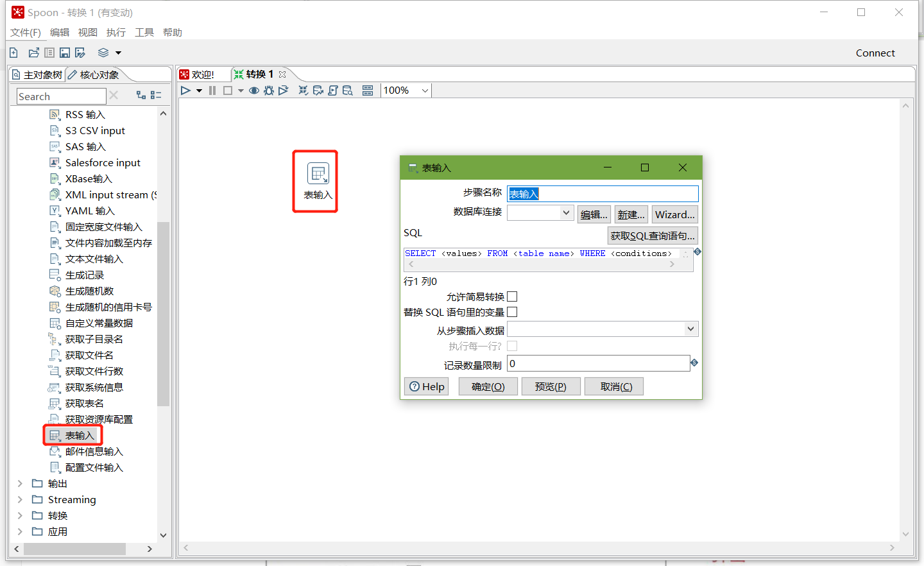Image resolution: width=924 pixels, height=566 pixels.
Task: Open the 帮助 menu
Action: point(173,32)
